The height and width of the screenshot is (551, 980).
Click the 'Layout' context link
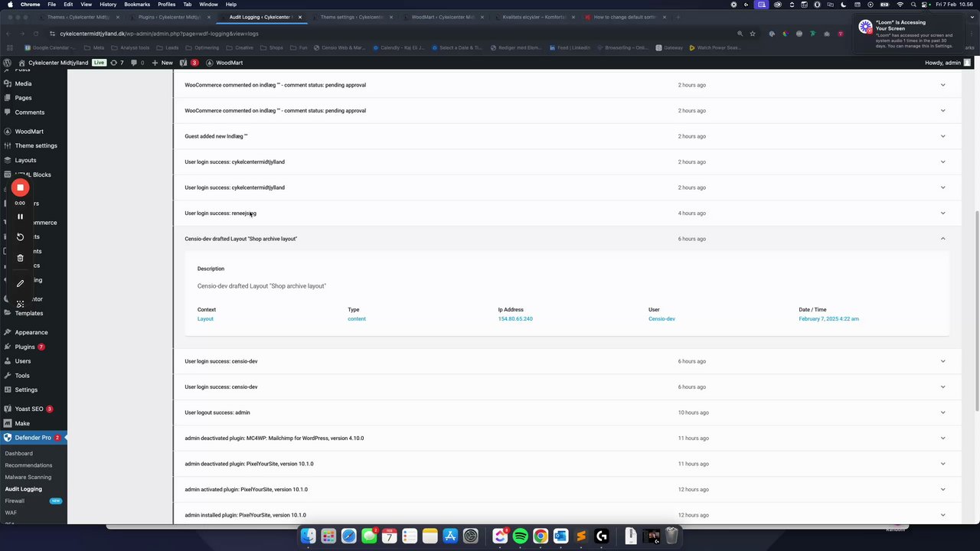pos(205,319)
